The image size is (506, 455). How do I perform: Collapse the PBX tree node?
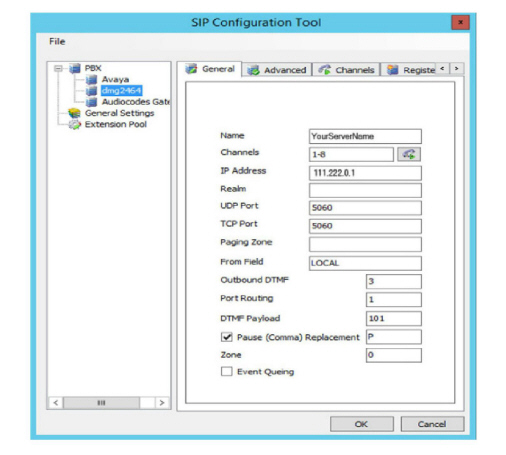tap(58, 68)
